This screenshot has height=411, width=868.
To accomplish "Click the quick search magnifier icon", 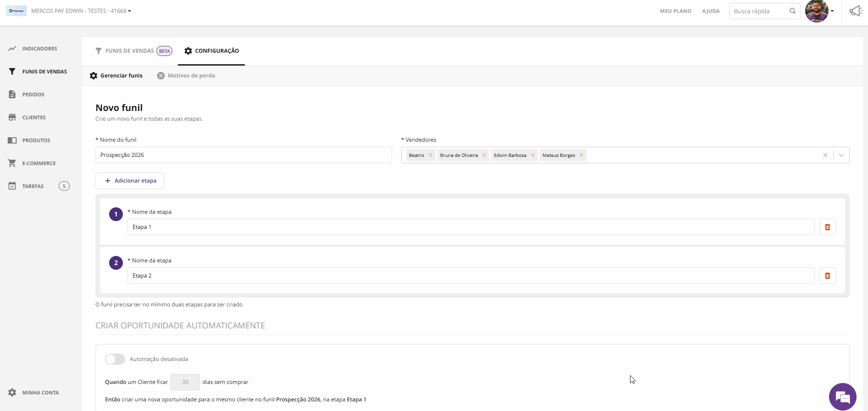I will [792, 11].
